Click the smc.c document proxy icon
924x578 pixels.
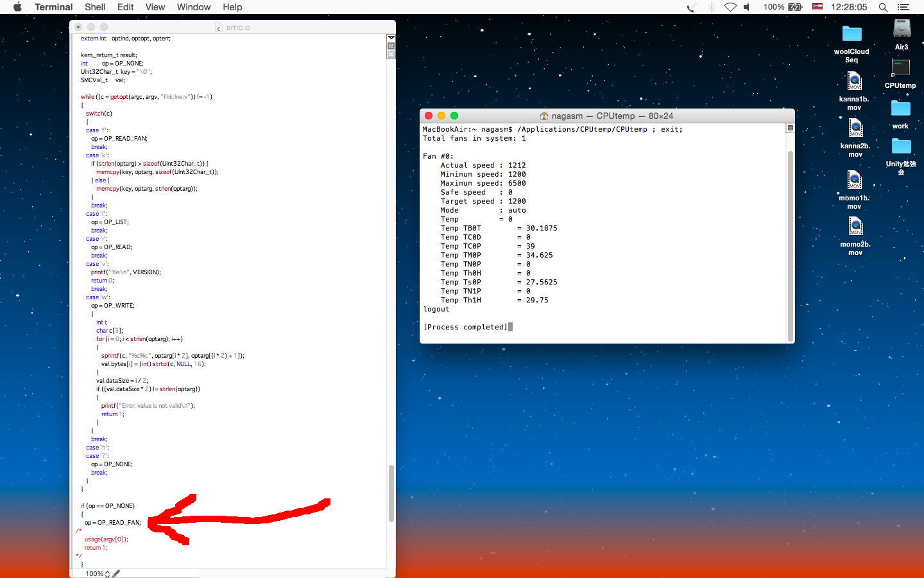(x=219, y=28)
